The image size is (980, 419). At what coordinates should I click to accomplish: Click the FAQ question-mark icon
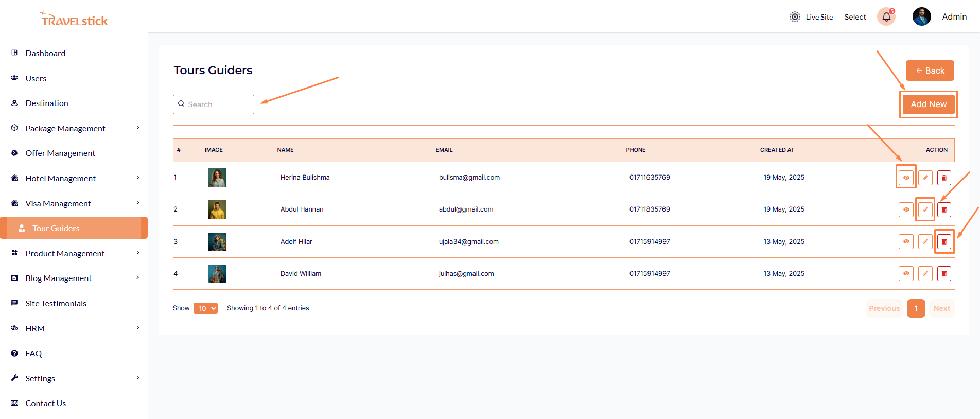14,353
